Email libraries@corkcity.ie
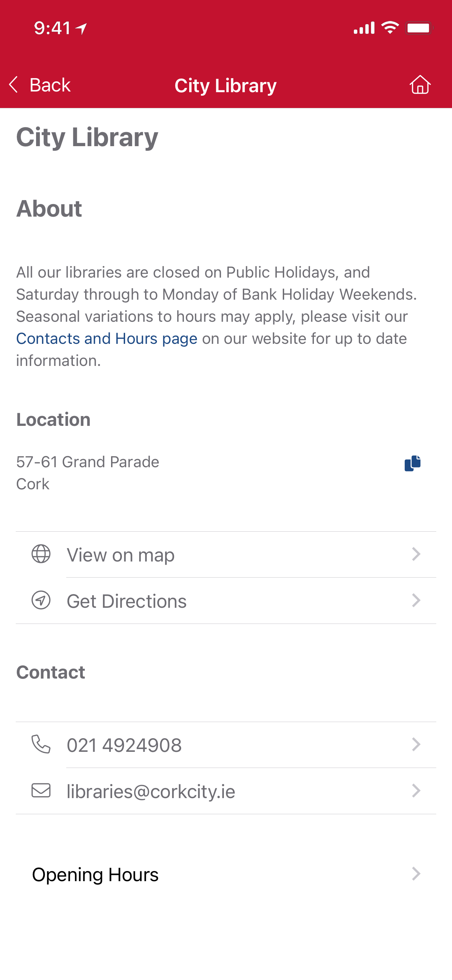The height and width of the screenshot is (980, 452). tap(226, 790)
